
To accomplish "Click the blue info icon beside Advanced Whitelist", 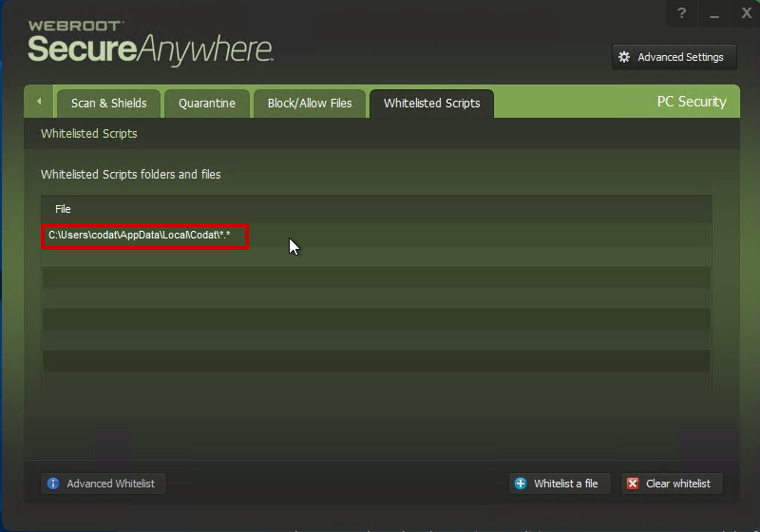I will pos(53,484).
